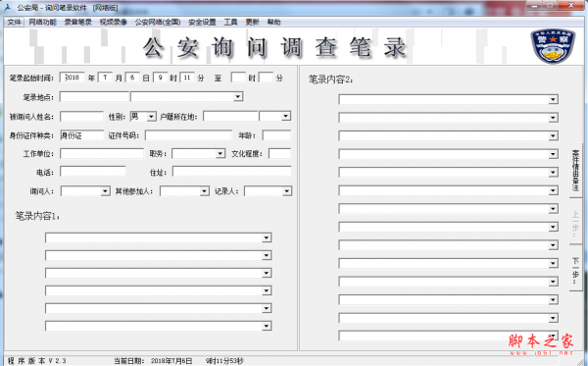Expand the last combo box under 笔录内容1

tap(267, 326)
